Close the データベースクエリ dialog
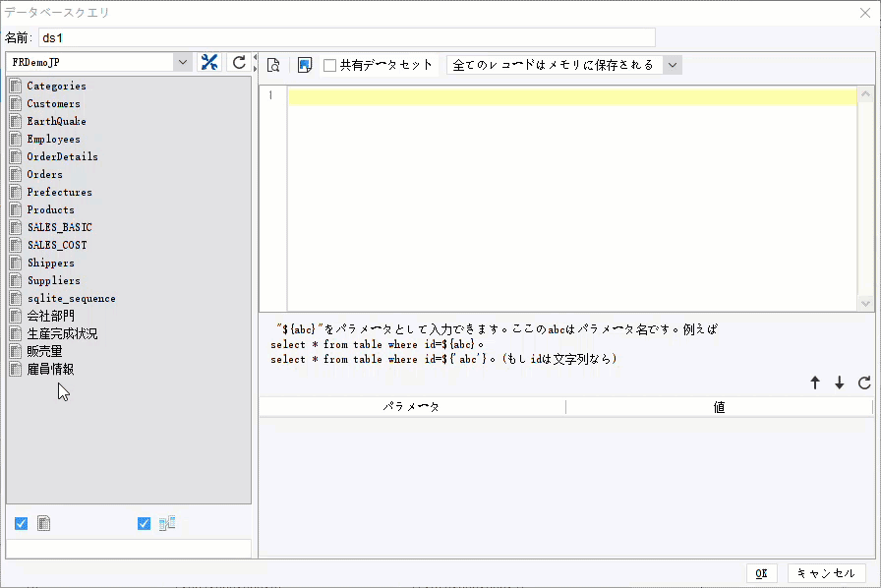881x588 pixels. coord(865,13)
